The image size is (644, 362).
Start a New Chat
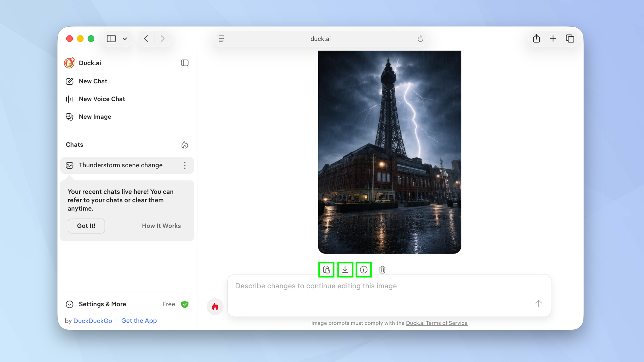click(x=93, y=81)
